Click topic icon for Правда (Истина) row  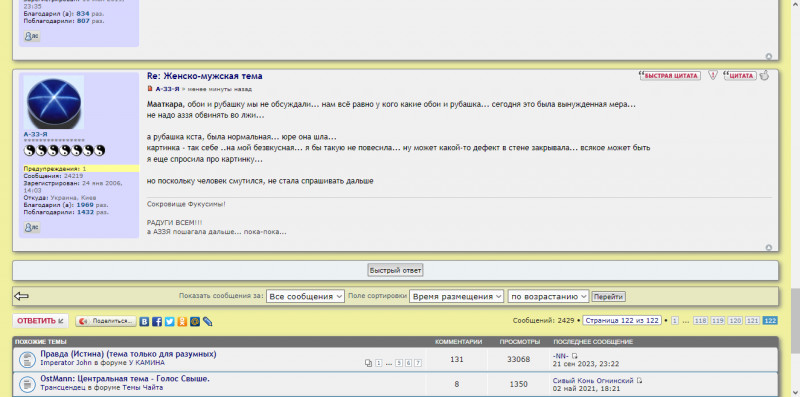[x=27, y=359]
